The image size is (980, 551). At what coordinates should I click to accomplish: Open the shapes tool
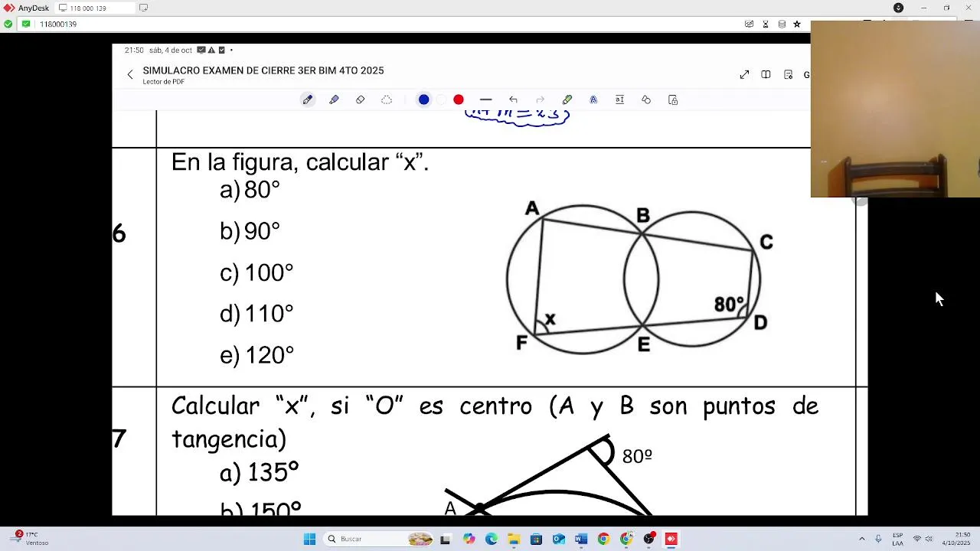tap(646, 99)
